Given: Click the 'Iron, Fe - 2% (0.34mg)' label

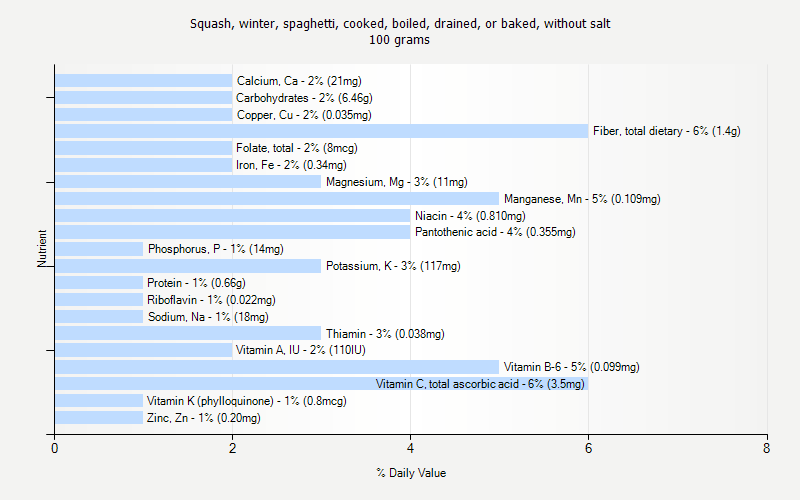Looking at the screenshot, I should [x=291, y=165].
